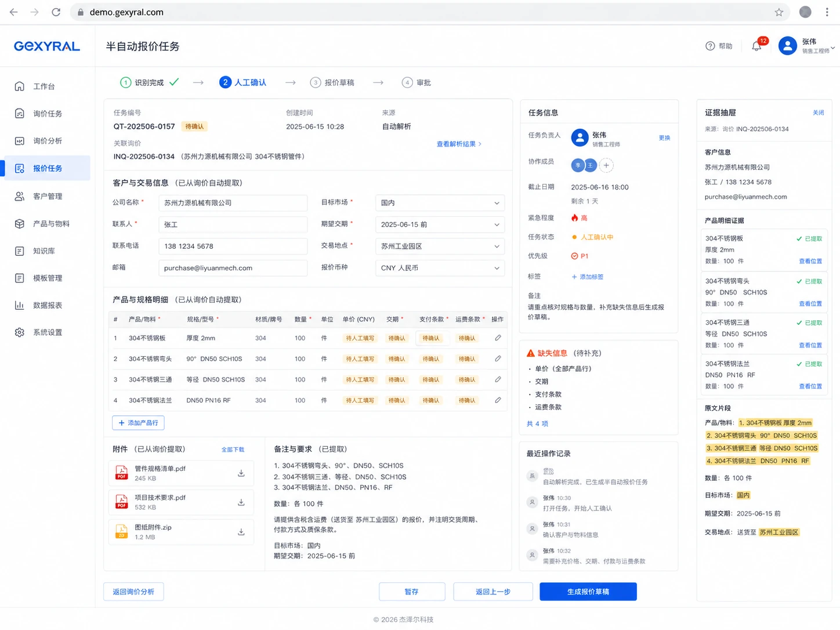Open 管件规格清单.pdf file icon

121,473
